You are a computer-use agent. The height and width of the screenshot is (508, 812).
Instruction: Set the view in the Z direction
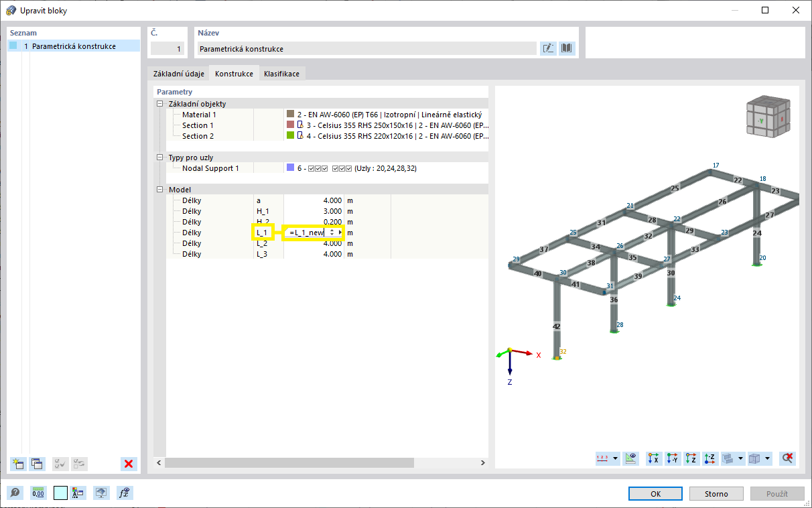pyautogui.click(x=691, y=458)
